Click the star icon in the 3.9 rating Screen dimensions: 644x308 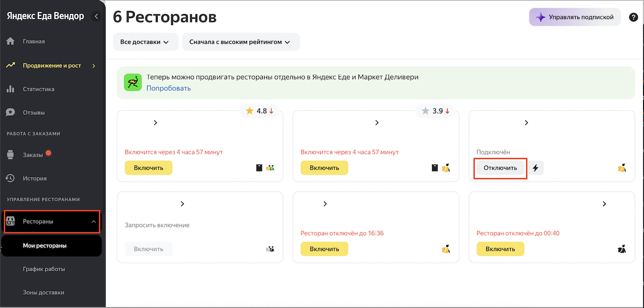click(425, 111)
